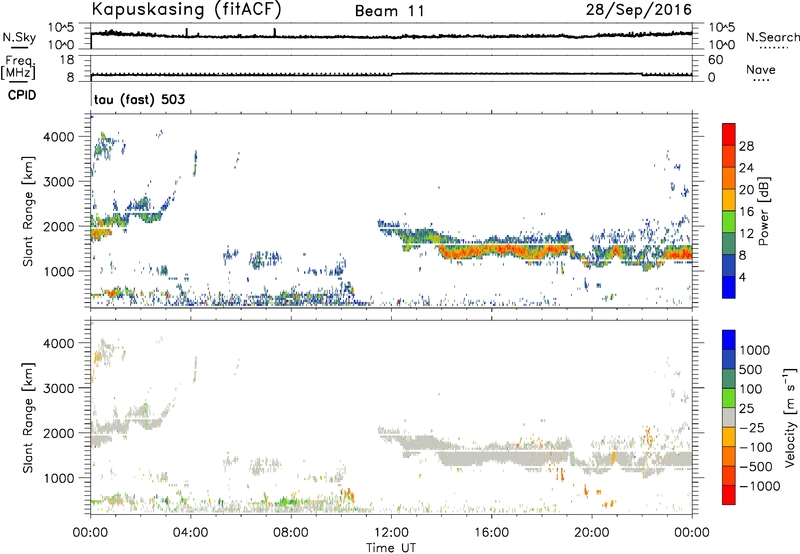Click the '2000' range tick of velocity panel
Screen dimensions: 800x554
coord(58,433)
